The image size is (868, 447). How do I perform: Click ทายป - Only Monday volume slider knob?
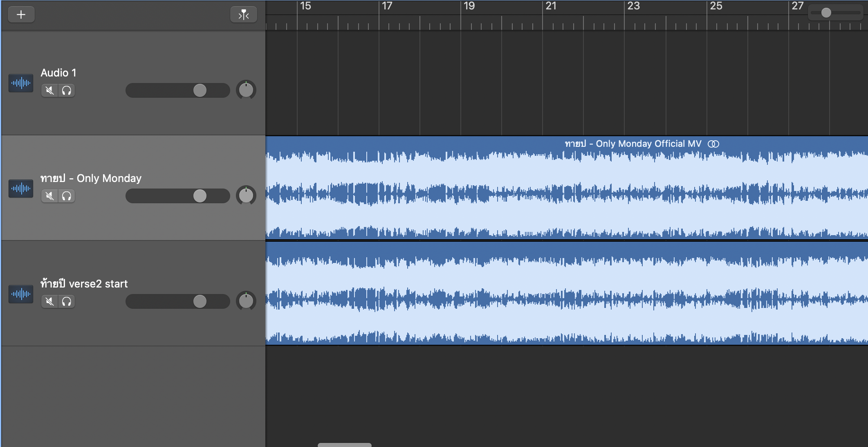[200, 196]
